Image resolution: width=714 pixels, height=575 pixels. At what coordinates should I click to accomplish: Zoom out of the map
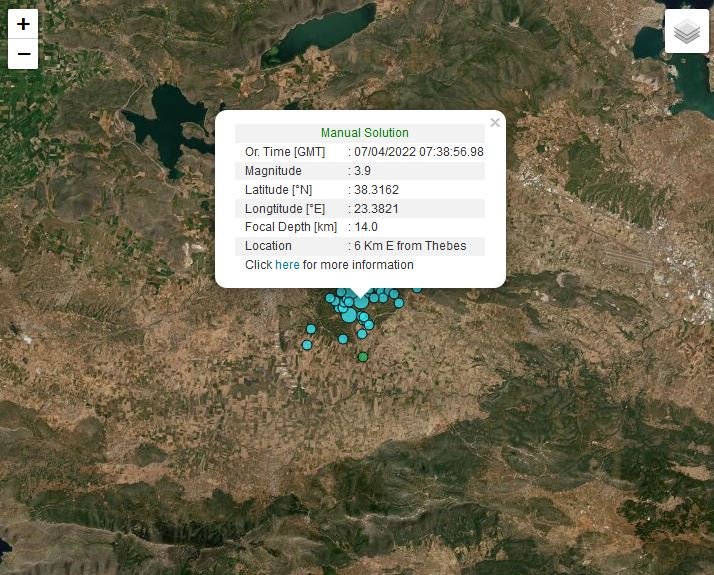23,54
